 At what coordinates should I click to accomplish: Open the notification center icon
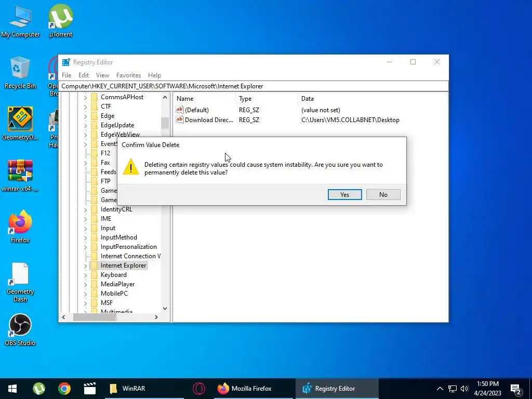coord(517,389)
